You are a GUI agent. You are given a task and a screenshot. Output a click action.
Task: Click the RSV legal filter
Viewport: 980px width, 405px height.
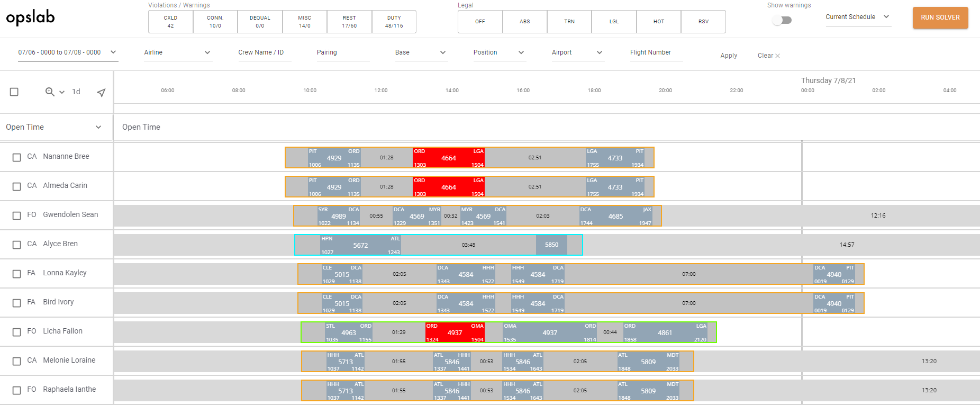tap(703, 22)
